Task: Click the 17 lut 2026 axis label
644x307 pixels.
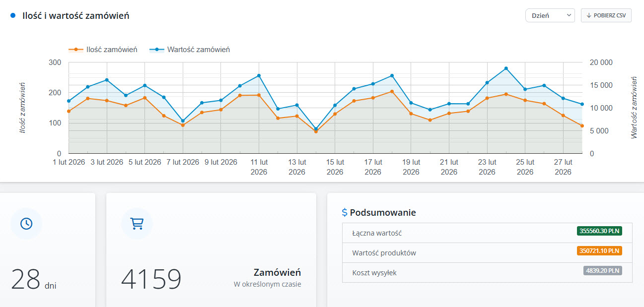Action: (373, 167)
